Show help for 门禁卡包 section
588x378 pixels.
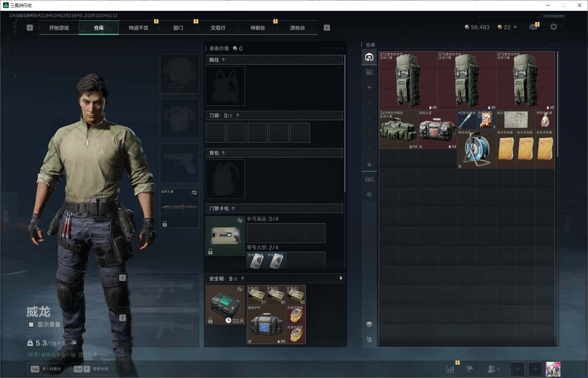pyautogui.click(x=233, y=209)
